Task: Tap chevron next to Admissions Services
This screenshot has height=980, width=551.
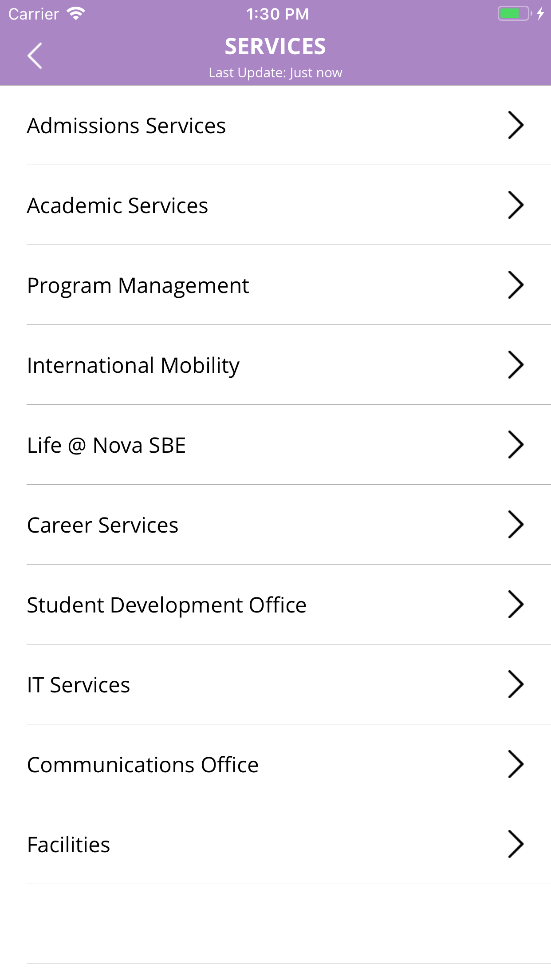Action: (x=516, y=125)
